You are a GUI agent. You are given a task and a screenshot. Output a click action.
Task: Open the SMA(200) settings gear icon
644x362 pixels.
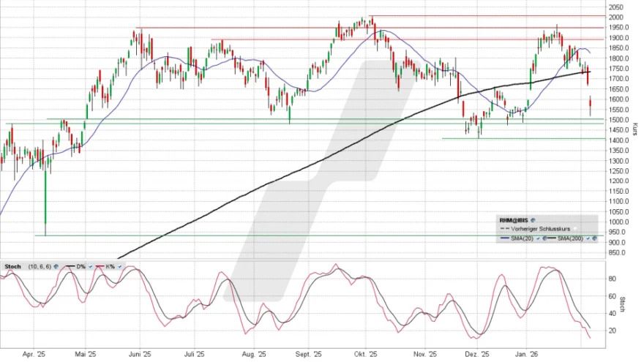coord(594,238)
